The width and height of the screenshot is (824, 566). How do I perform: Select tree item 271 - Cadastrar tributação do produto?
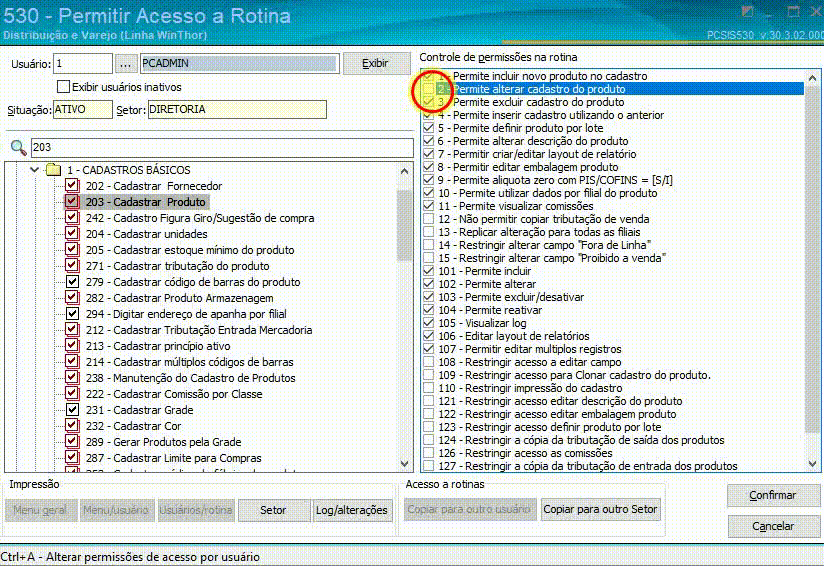tap(178, 266)
